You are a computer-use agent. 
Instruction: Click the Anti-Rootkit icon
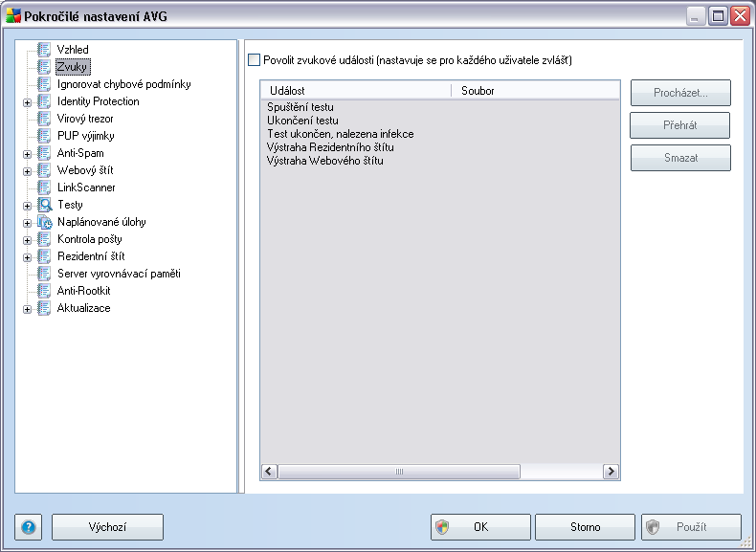pyautogui.click(x=44, y=291)
